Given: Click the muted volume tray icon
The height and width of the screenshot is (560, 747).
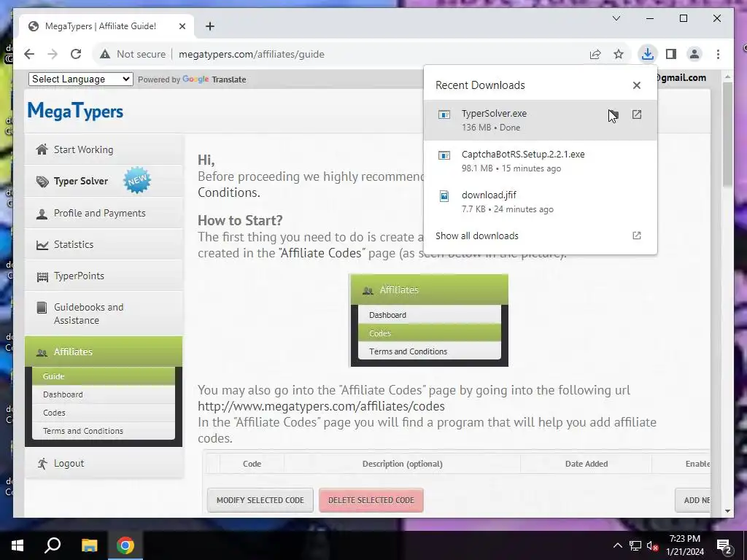Looking at the screenshot, I should tap(653, 545).
